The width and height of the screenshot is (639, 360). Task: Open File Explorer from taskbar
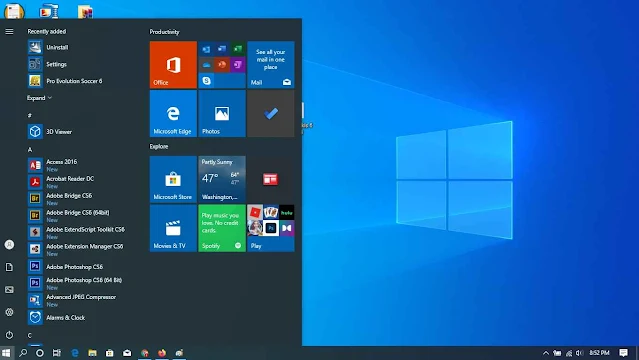point(93,353)
